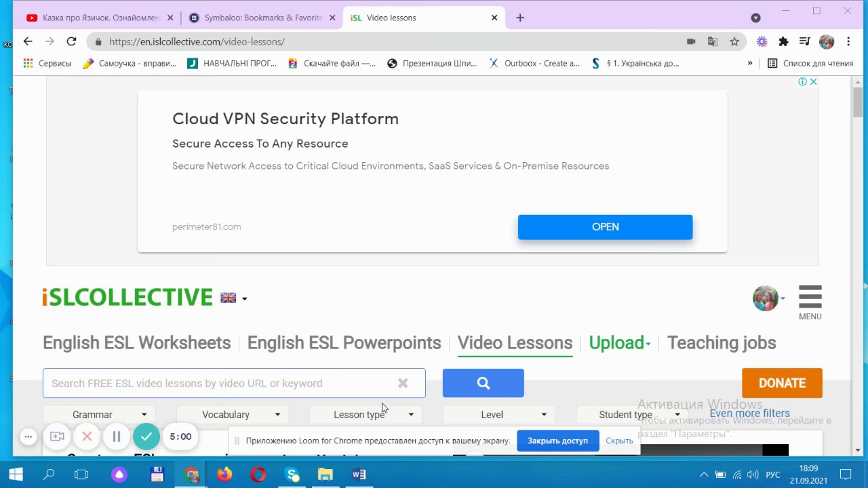Open Word from the taskbar

pyautogui.click(x=359, y=474)
